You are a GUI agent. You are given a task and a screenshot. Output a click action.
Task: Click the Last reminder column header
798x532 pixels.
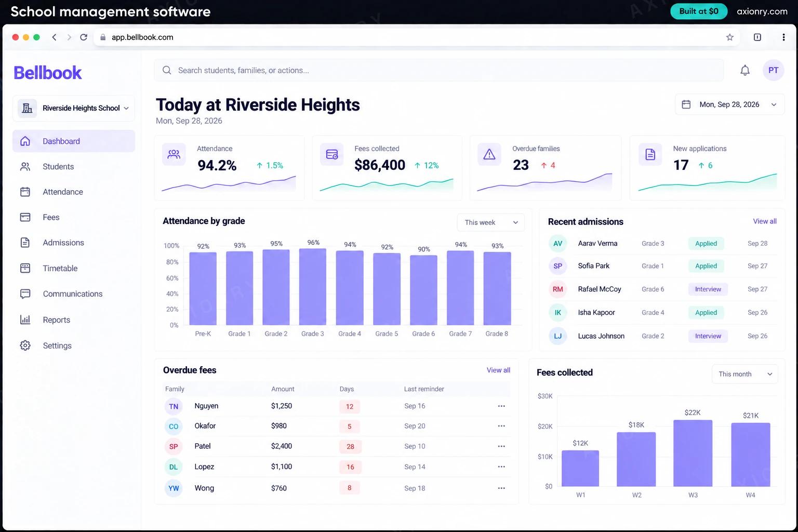[x=424, y=389]
